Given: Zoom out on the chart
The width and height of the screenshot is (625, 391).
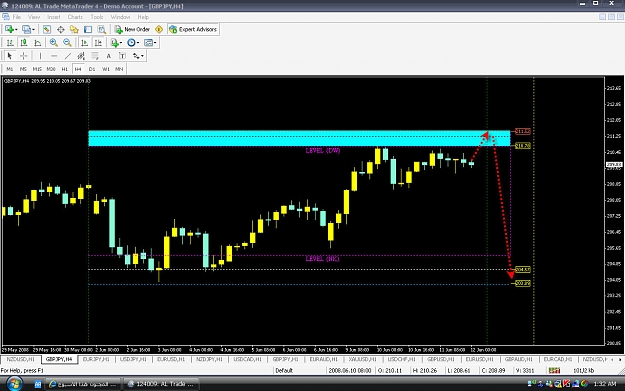Looking at the screenshot, I should tap(67, 43).
